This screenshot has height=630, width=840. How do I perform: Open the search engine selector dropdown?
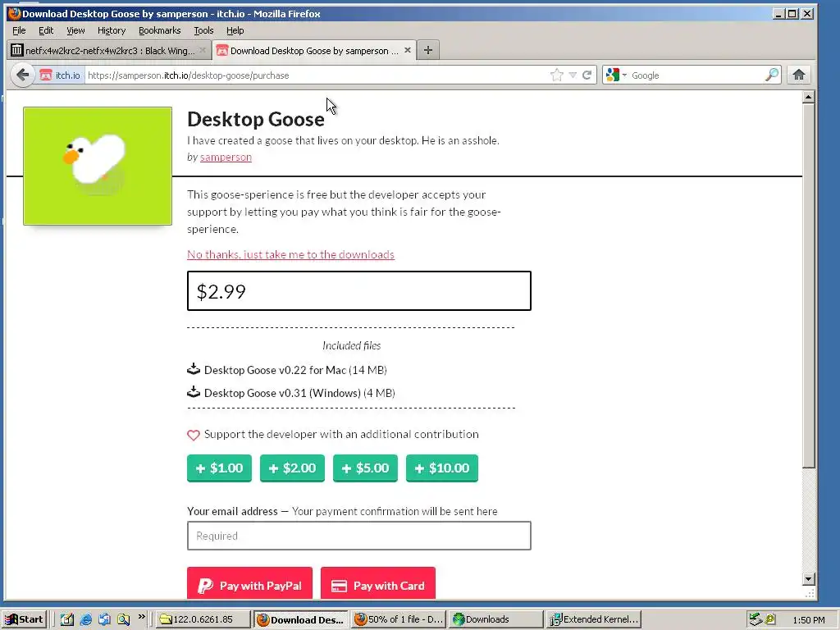click(x=616, y=75)
